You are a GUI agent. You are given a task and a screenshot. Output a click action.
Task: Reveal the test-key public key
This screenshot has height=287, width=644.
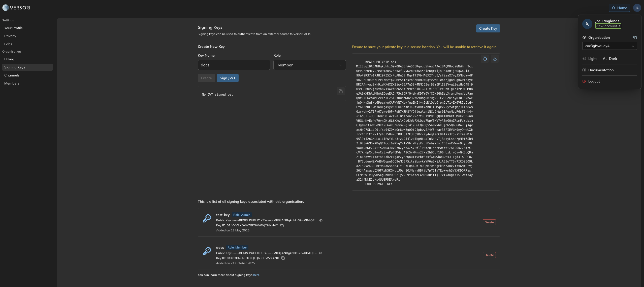tap(321, 220)
